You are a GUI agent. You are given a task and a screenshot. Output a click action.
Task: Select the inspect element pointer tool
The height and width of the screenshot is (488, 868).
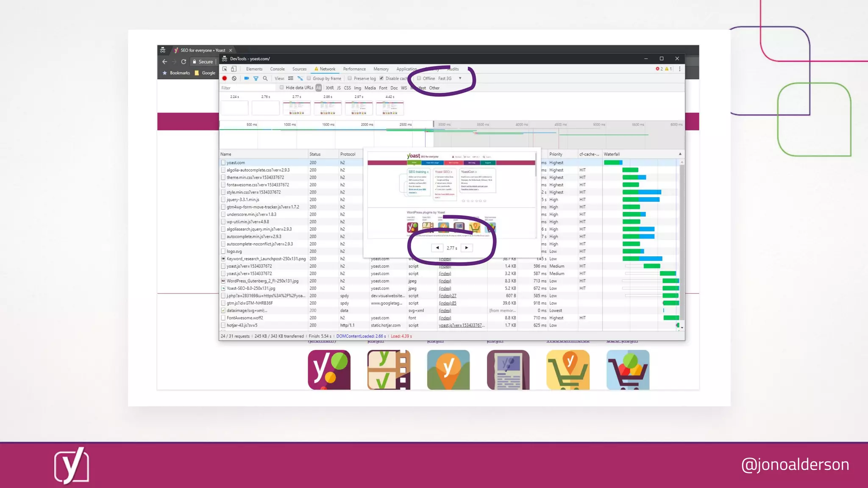225,69
